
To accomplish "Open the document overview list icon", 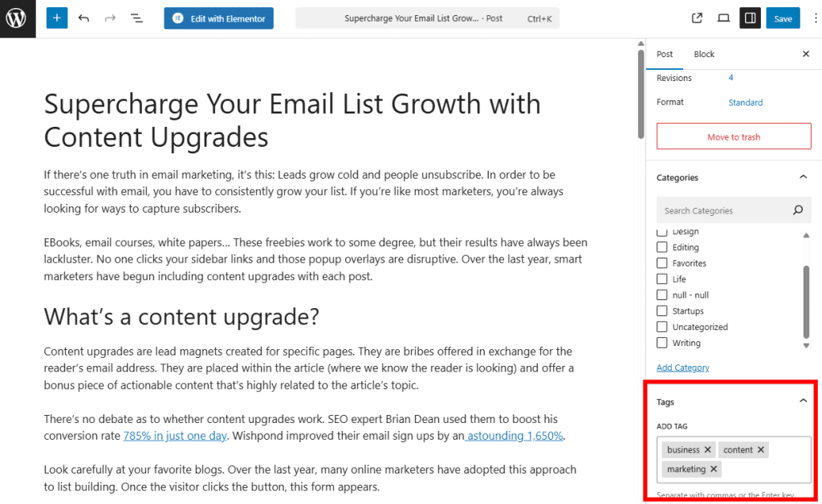I will pyautogui.click(x=136, y=18).
